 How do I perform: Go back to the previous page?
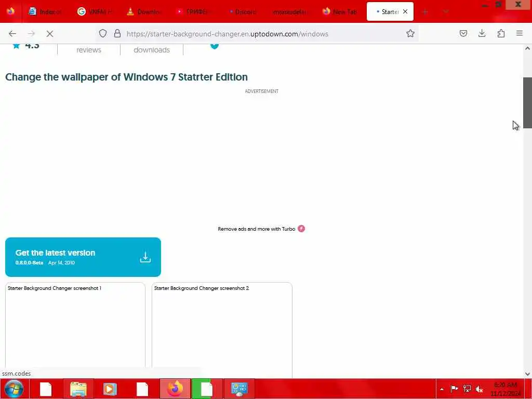pyautogui.click(x=12, y=34)
